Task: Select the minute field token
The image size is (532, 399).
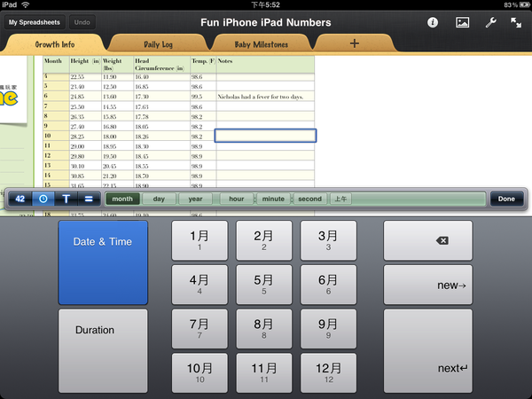Action: (x=273, y=199)
